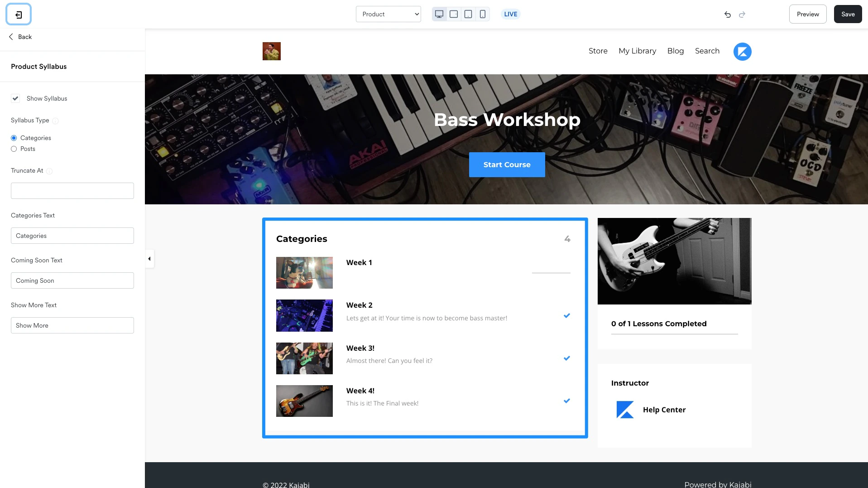Undo the last change
The width and height of the screenshot is (868, 488).
(727, 14)
